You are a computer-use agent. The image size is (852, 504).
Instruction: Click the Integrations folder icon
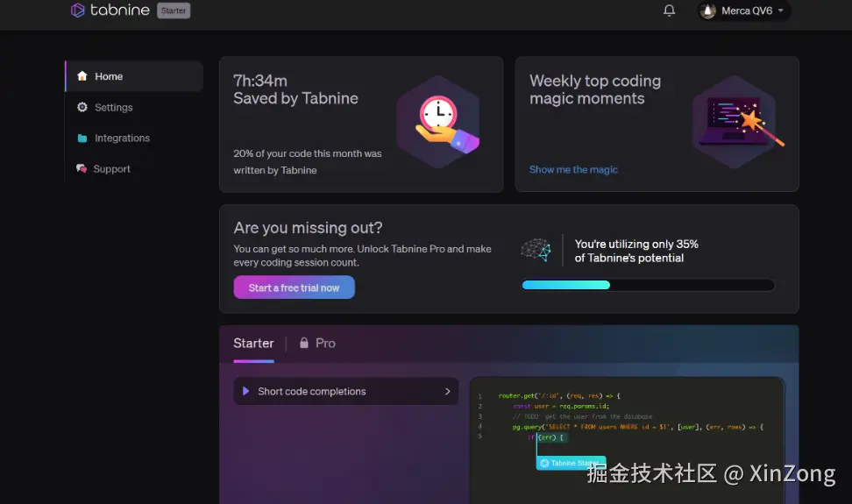coord(82,138)
